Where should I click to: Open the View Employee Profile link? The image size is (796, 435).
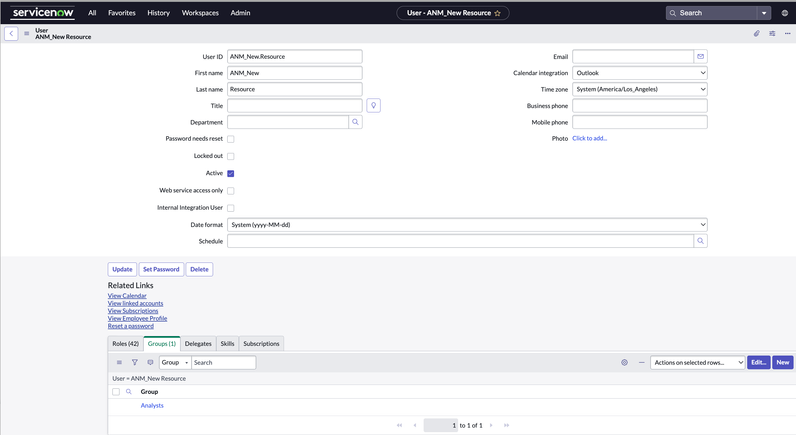(137, 318)
